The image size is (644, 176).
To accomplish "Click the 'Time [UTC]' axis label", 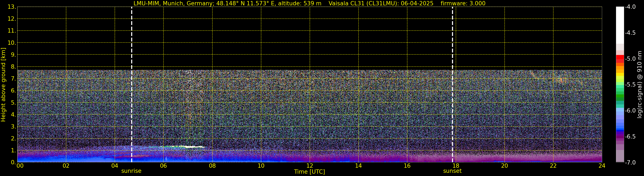I will click(x=310, y=172).
